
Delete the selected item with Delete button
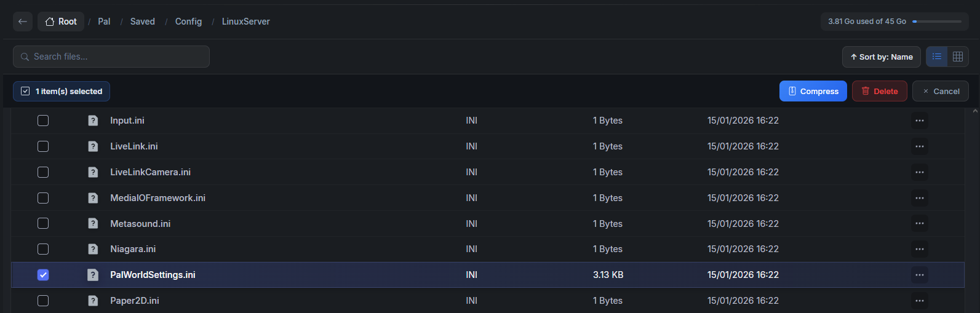point(879,91)
